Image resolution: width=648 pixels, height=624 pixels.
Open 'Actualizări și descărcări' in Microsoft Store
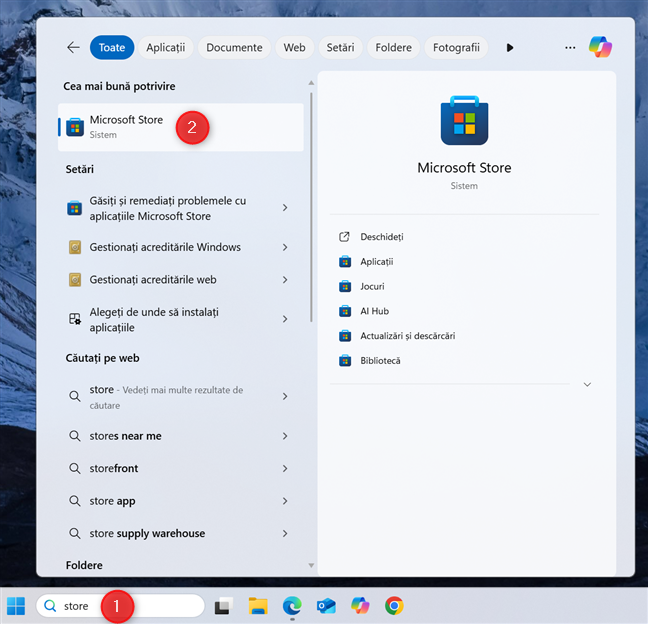click(x=407, y=336)
